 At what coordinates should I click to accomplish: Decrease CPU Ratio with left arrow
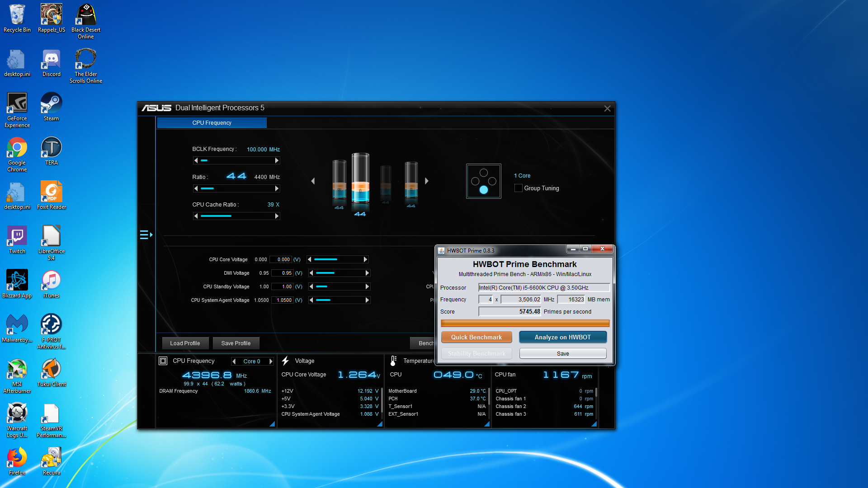point(196,188)
